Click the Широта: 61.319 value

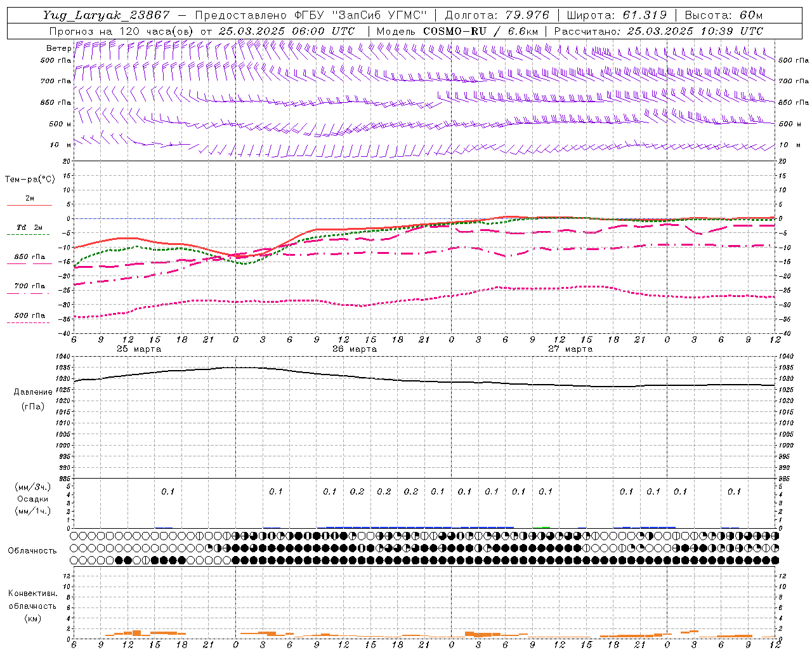pyautogui.click(x=617, y=15)
